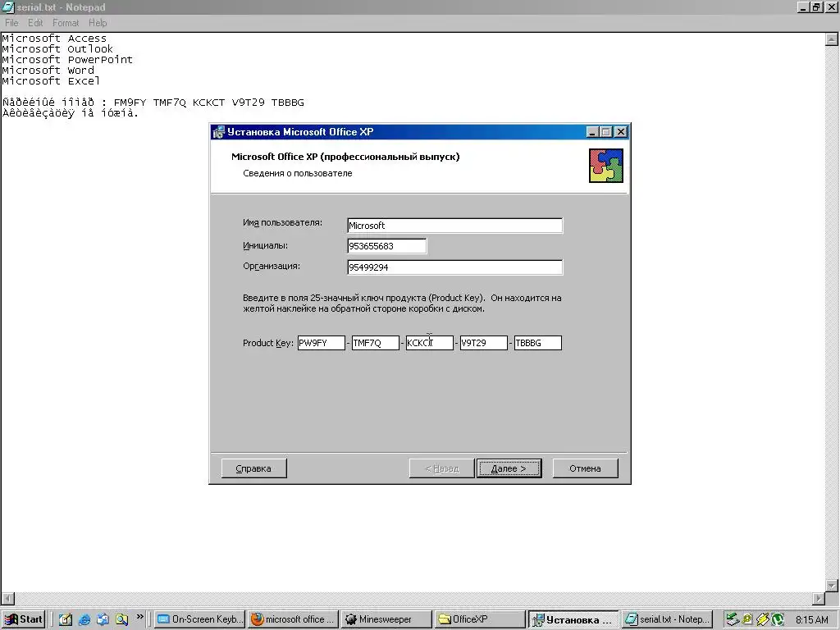Close the Office XP installer window
This screenshot has height=630, width=840.
tap(620, 132)
